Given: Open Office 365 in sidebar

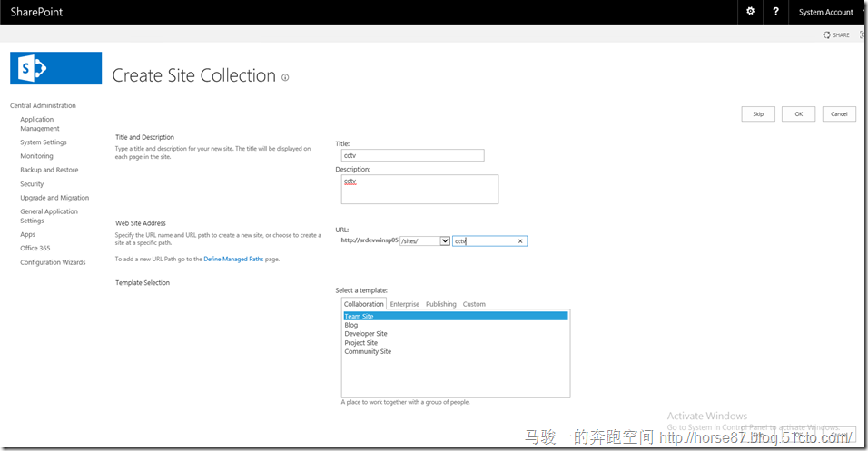Looking at the screenshot, I should [x=35, y=248].
